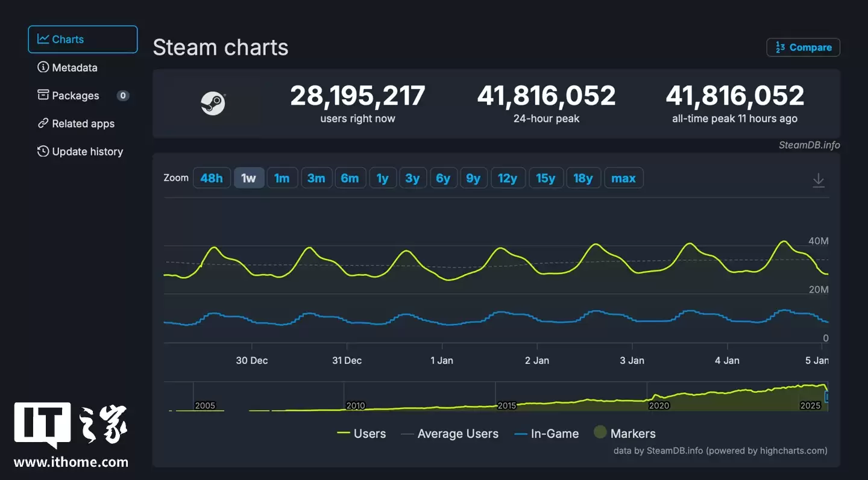The image size is (868, 480).
Task: Click the numbered-list icon on Compare button
Action: [x=780, y=47]
